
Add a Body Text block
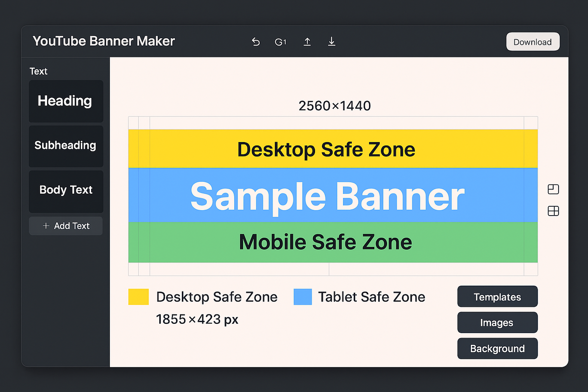point(66,191)
